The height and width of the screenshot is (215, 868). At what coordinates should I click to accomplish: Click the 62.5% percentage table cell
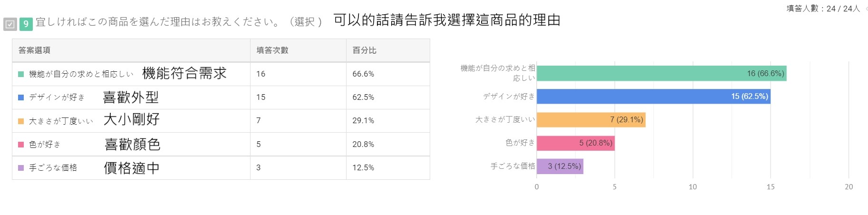coord(363,98)
